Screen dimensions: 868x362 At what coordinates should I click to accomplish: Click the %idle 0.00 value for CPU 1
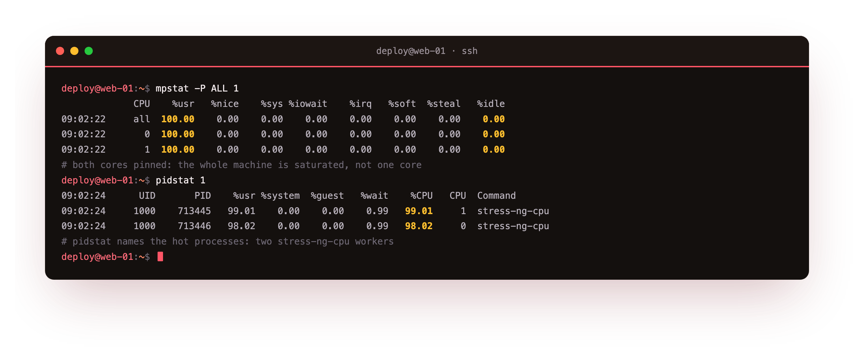(494, 150)
